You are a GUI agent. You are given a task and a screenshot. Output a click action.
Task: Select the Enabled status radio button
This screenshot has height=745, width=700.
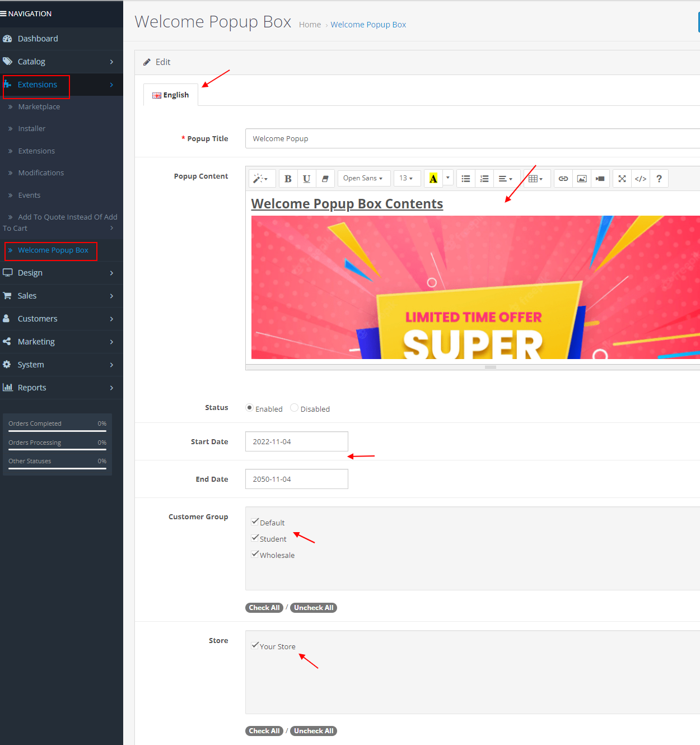(249, 407)
